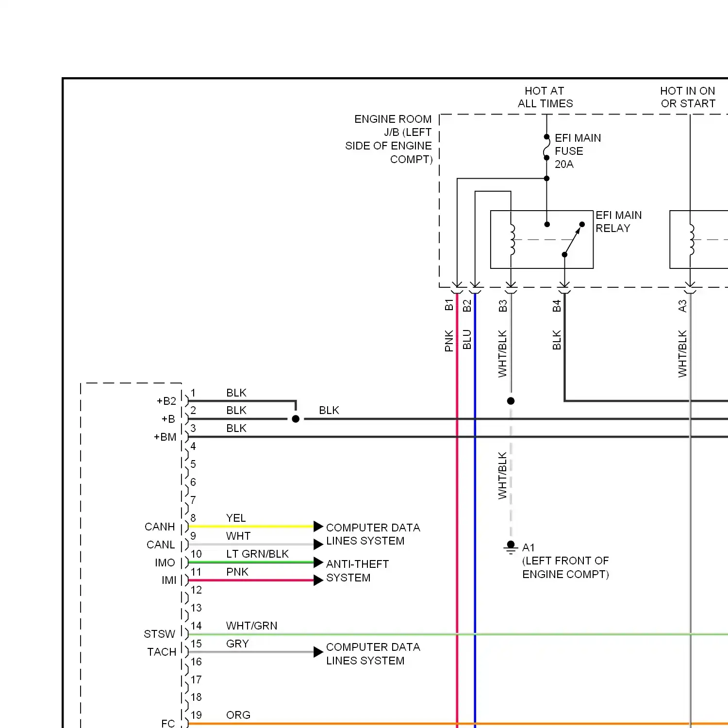728x728 pixels.
Task: Click the WHT/BLK label on the A3 wire
Action: 682,354
